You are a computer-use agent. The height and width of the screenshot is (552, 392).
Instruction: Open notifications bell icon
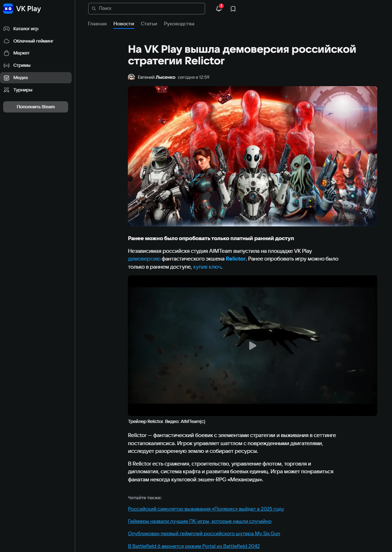(218, 9)
